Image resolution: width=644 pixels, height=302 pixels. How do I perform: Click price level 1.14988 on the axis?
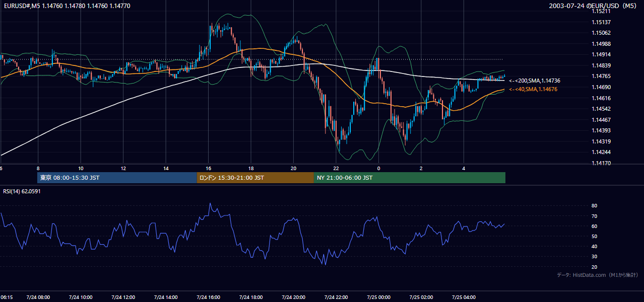click(x=601, y=44)
